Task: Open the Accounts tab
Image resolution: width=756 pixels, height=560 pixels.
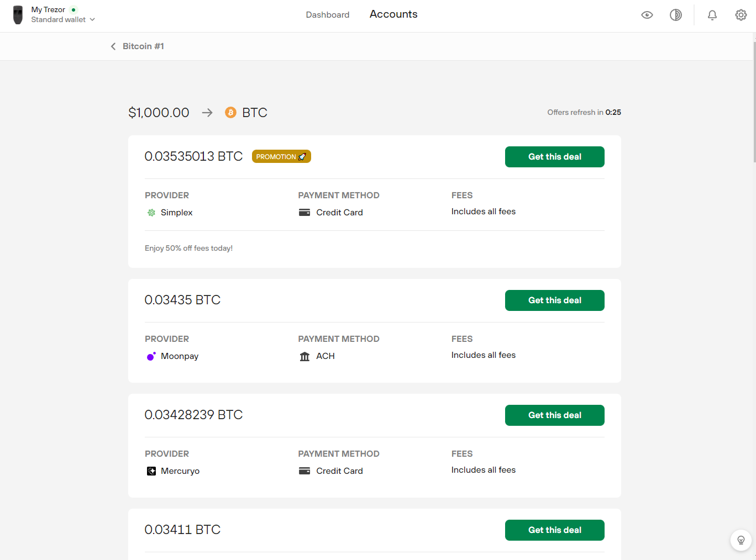Action: coord(393,14)
